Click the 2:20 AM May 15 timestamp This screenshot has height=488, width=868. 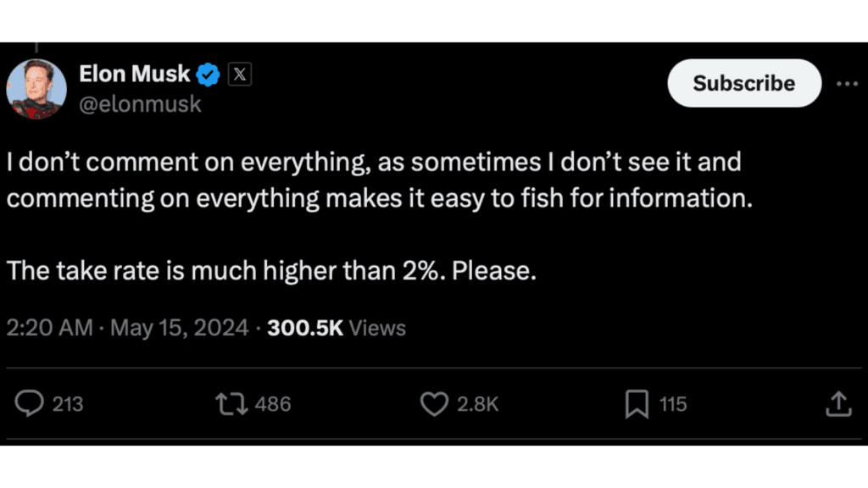128,328
